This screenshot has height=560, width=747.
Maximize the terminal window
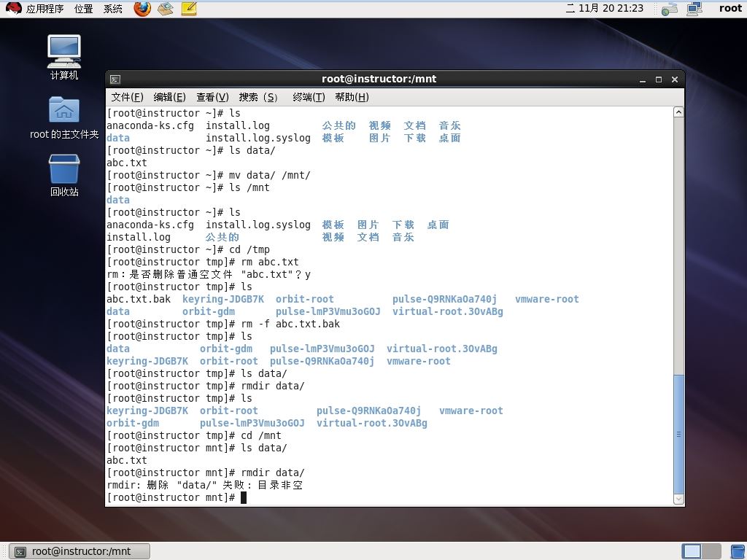pos(659,79)
